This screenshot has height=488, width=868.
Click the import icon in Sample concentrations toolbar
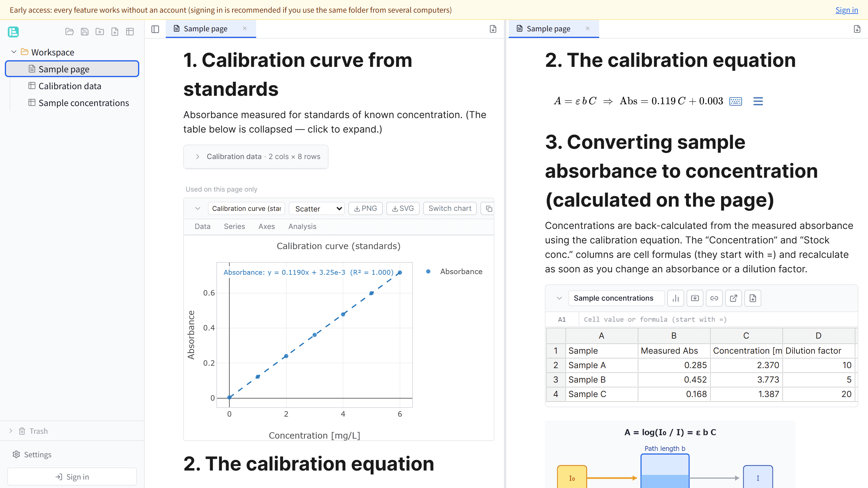[695, 298]
